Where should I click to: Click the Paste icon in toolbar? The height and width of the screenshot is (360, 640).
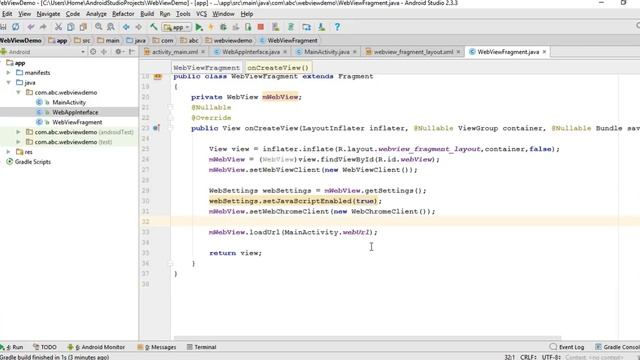click(83, 27)
